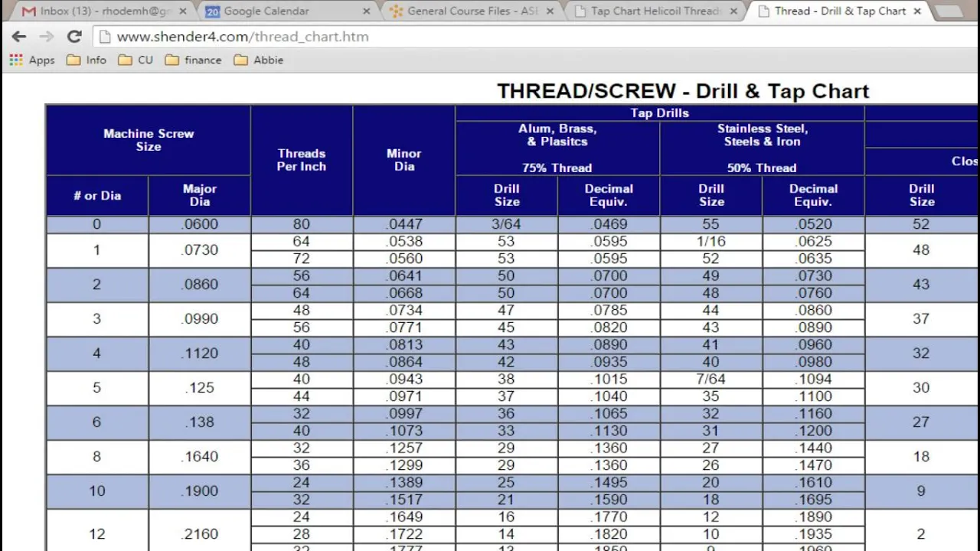The width and height of the screenshot is (980, 551).
Task: Click the 3/64 drill size cell
Action: pos(507,225)
